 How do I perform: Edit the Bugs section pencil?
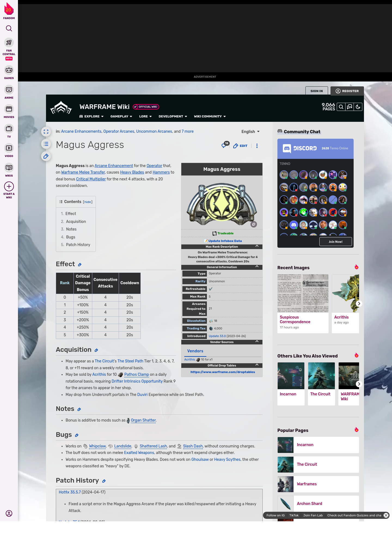(x=77, y=435)
